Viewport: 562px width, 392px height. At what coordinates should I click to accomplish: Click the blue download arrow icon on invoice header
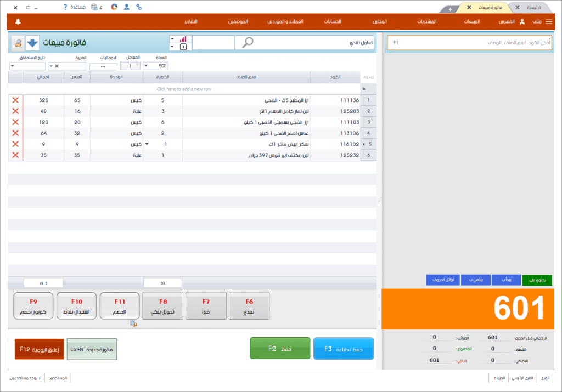32,44
